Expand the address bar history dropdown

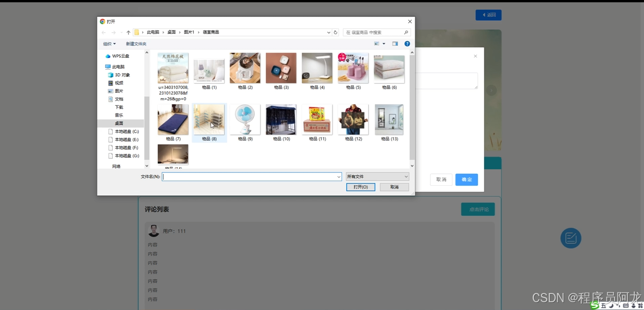pyautogui.click(x=329, y=33)
